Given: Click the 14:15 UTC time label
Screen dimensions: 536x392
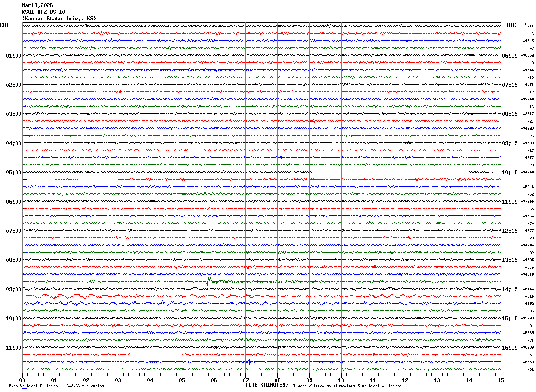Looking at the screenshot, I should coord(510,289).
